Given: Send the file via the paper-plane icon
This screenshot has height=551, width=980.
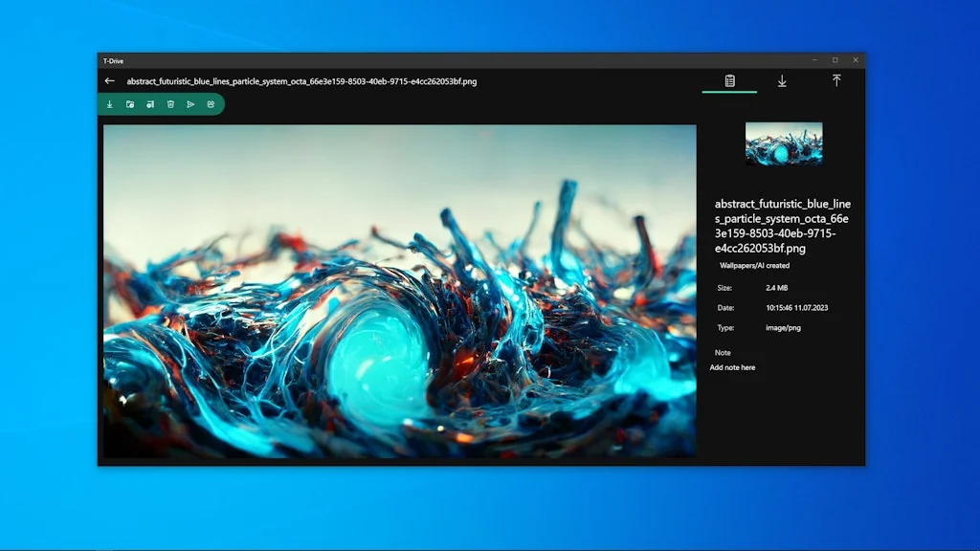Looking at the screenshot, I should tap(190, 105).
